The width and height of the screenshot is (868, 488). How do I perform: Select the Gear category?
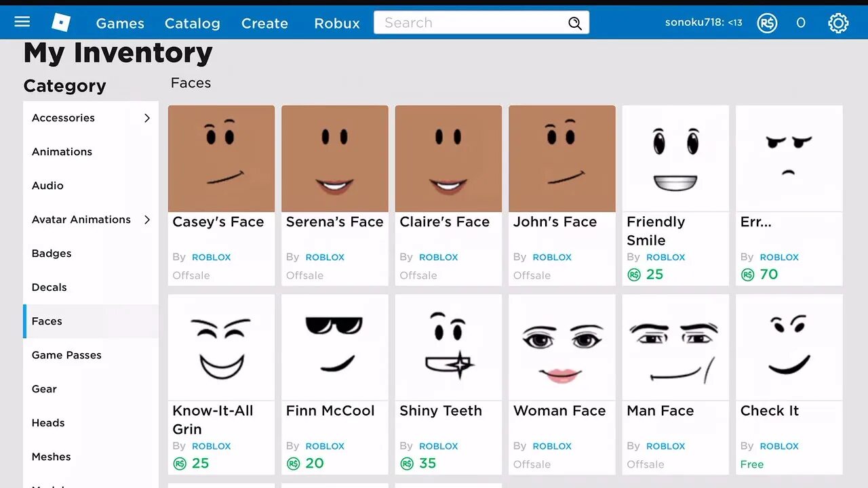tap(91, 389)
